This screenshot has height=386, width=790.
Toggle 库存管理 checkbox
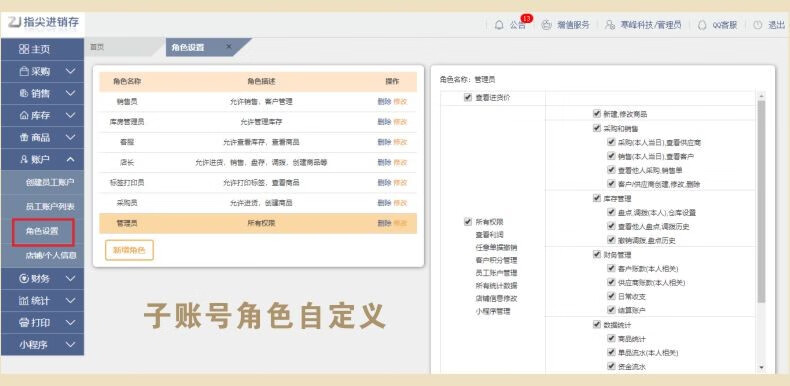(597, 198)
